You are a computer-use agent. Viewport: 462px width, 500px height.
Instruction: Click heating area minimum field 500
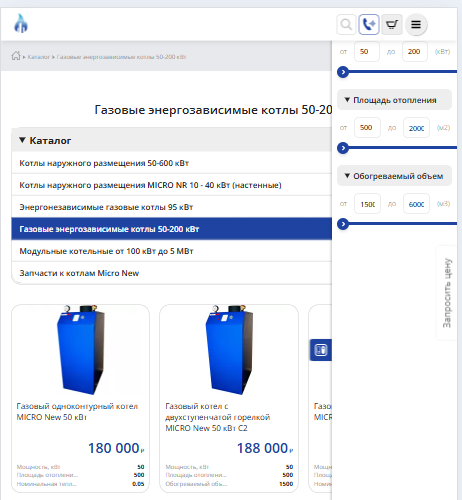(x=367, y=128)
